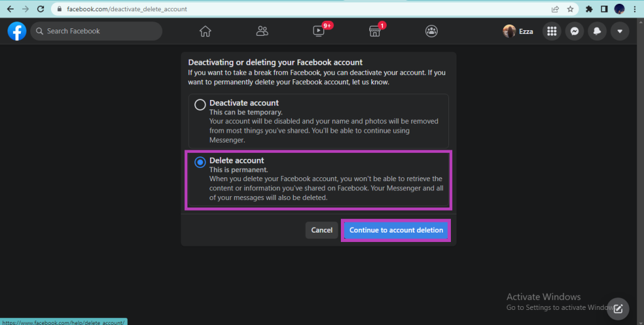Viewport: 644px width, 325px height.
Task: Bookmark this page with the star icon
Action: click(x=570, y=9)
